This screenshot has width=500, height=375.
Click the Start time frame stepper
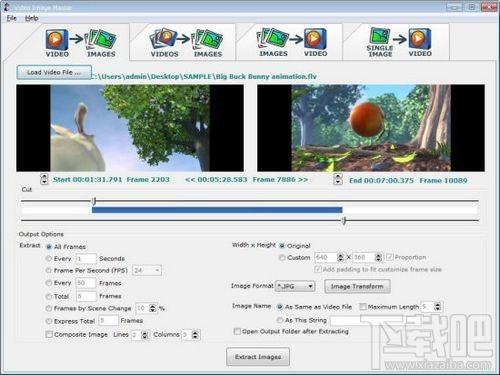pos(44,179)
